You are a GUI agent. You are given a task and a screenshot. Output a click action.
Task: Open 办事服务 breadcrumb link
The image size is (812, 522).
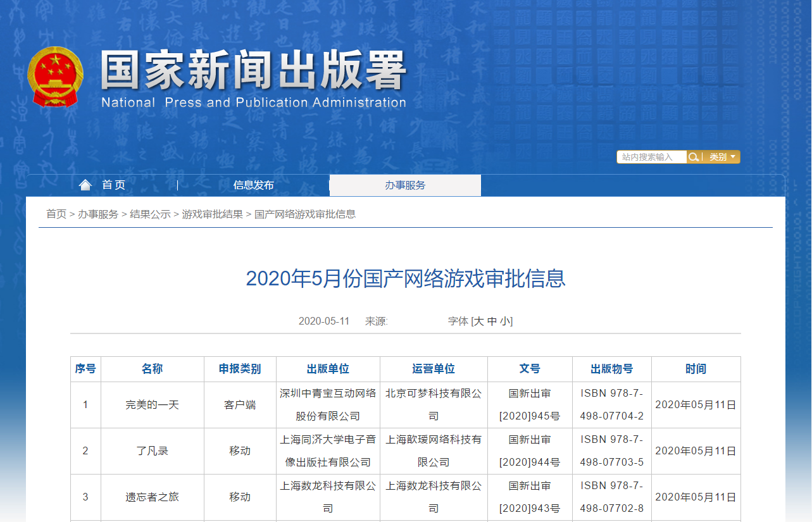98,214
